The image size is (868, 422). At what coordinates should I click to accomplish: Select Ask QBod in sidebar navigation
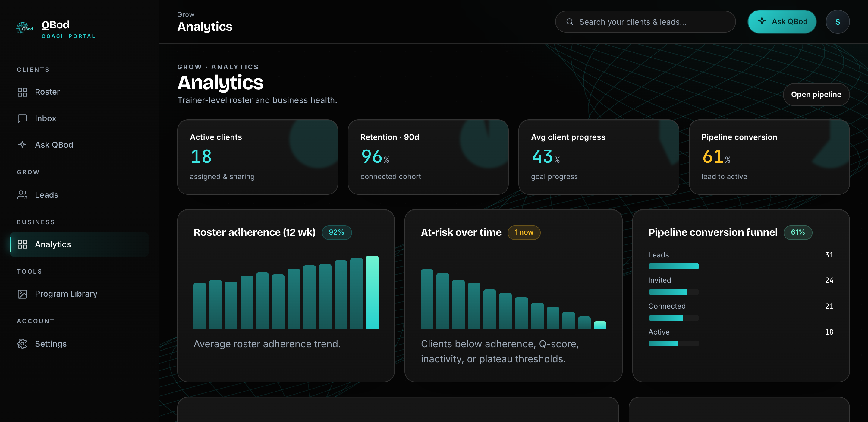(x=80, y=145)
